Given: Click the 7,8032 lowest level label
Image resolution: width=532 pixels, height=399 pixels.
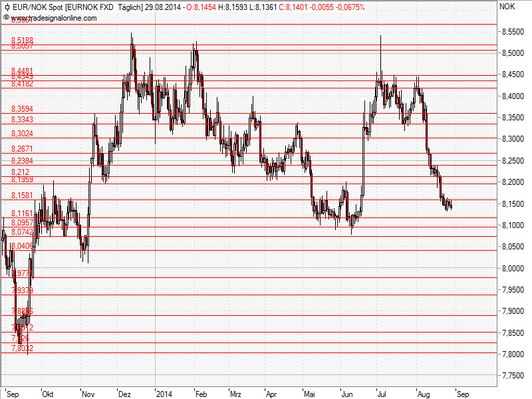Looking at the screenshot, I should click(x=22, y=348).
